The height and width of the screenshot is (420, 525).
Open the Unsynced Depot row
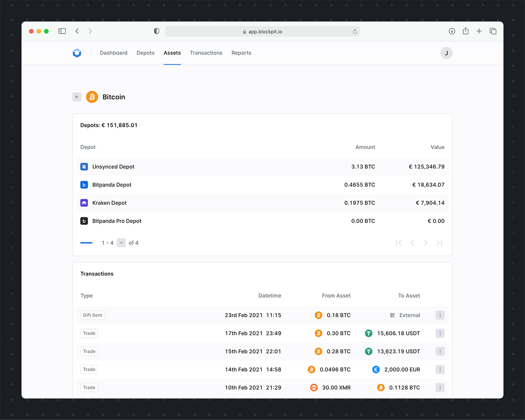(262, 167)
